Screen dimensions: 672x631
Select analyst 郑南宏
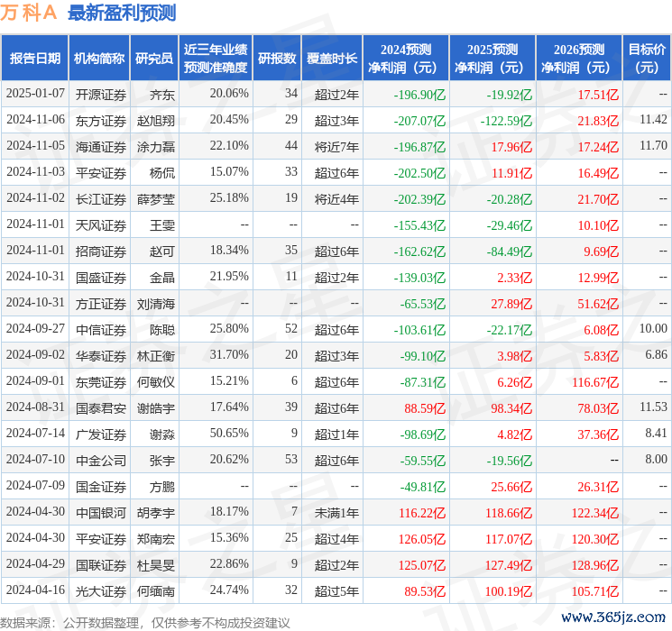(x=155, y=539)
